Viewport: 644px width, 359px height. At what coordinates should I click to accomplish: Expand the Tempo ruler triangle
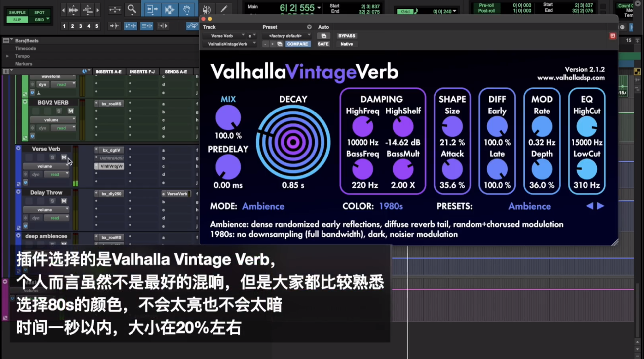coord(7,56)
